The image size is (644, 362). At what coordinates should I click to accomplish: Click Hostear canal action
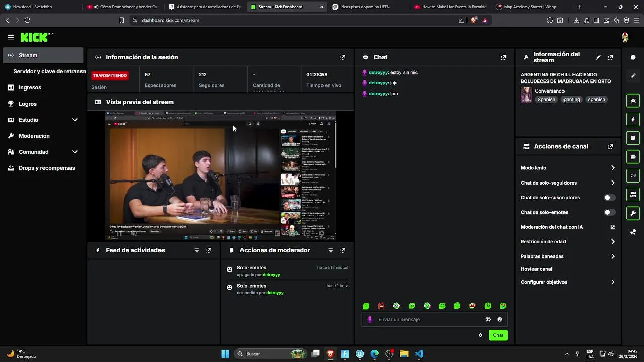[536, 269]
